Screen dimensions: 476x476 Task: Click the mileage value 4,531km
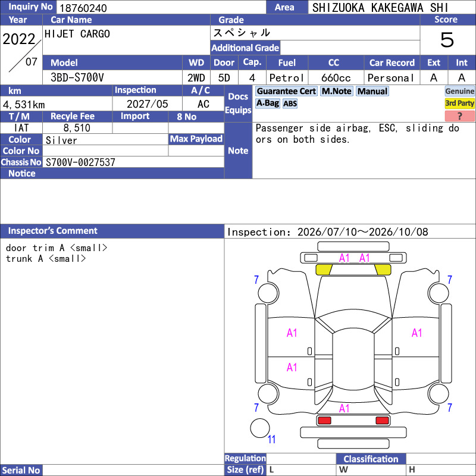click(24, 105)
